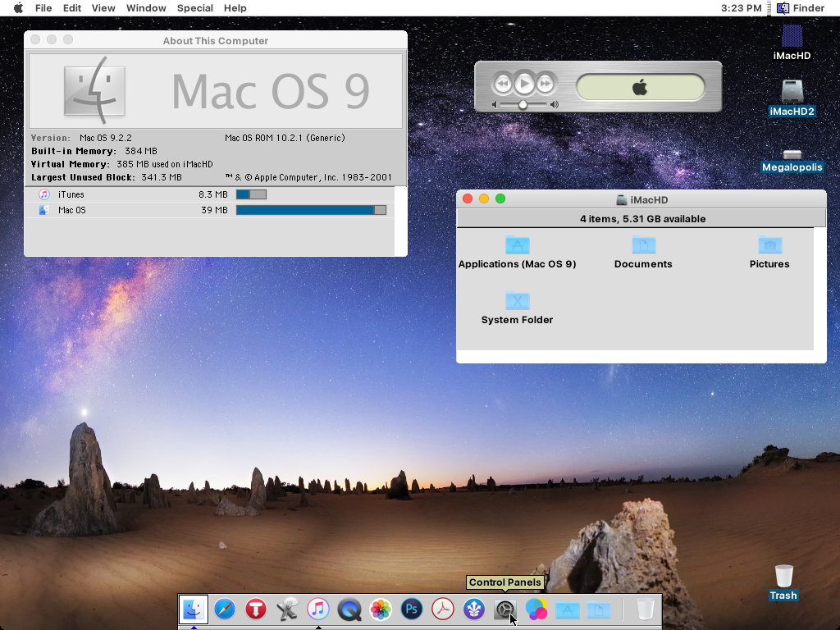
Task: Zoom the iMacHD window with green button
Action: pos(500,199)
